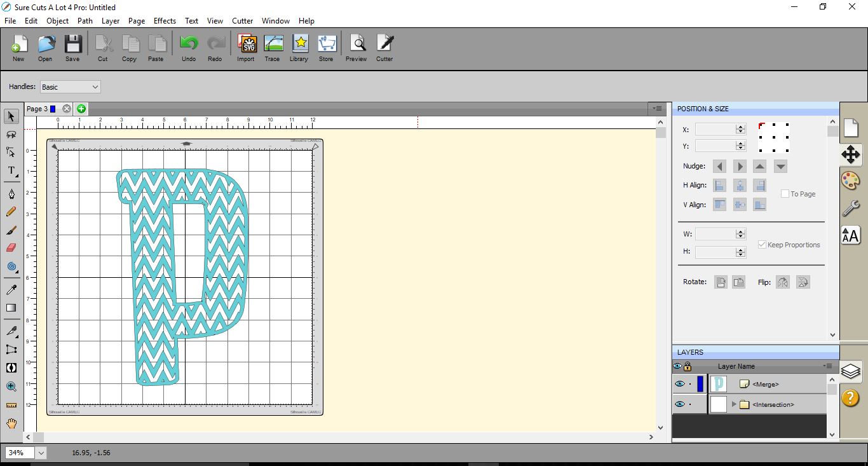Open the Path menu
Screen dimensions: 868x466
click(x=85, y=21)
